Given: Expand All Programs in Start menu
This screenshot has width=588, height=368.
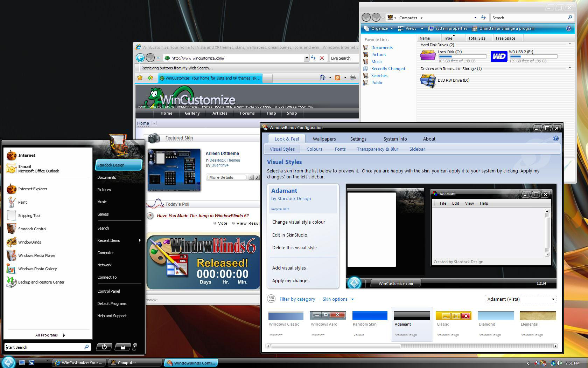Looking at the screenshot, I should click(50, 335).
